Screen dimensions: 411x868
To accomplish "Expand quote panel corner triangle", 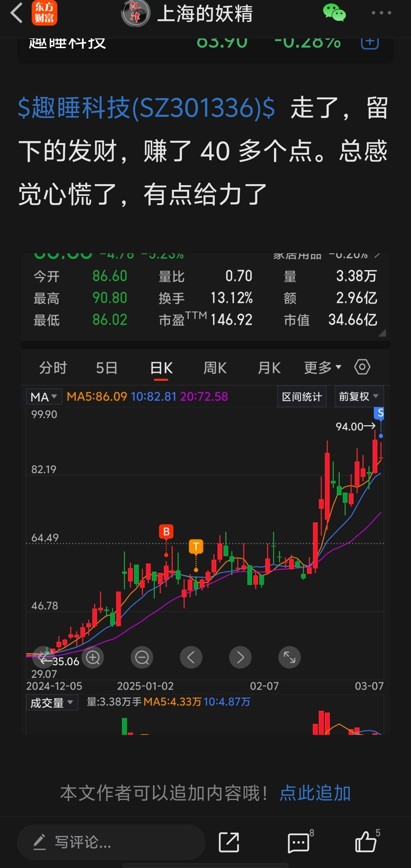I will [382, 333].
